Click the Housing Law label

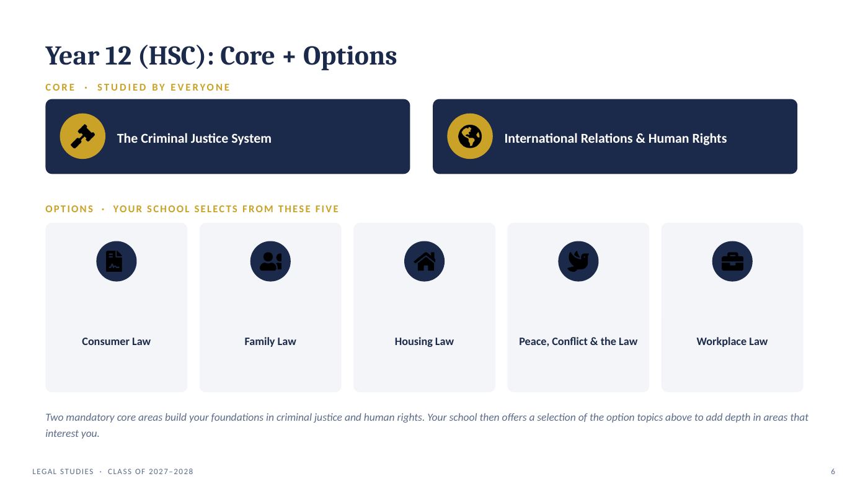[424, 341]
